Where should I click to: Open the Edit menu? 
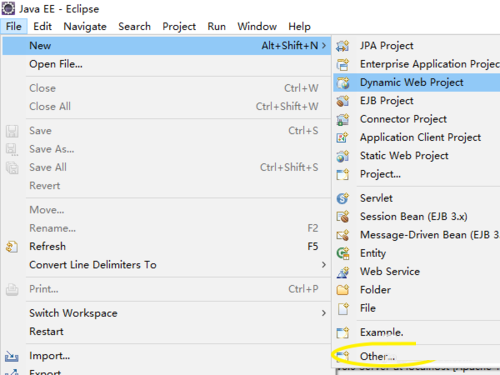click(x=42, y=26)
